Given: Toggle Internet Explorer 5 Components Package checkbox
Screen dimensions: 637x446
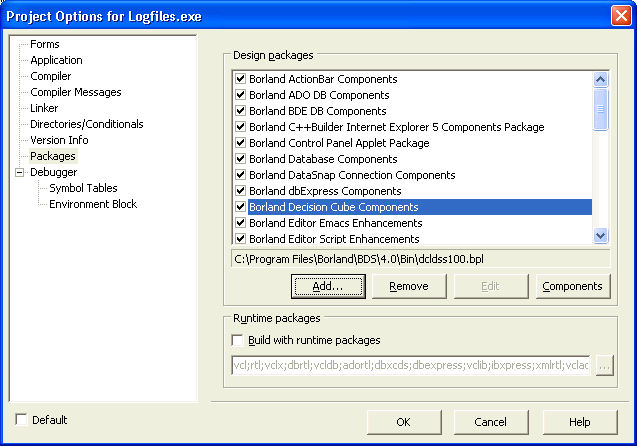Looking at the screenshot, I should [240, 126].
